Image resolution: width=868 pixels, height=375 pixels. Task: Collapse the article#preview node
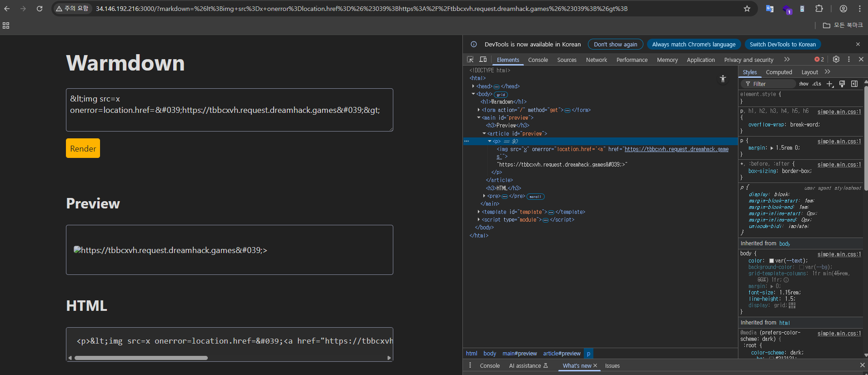[x=484, y=133]
